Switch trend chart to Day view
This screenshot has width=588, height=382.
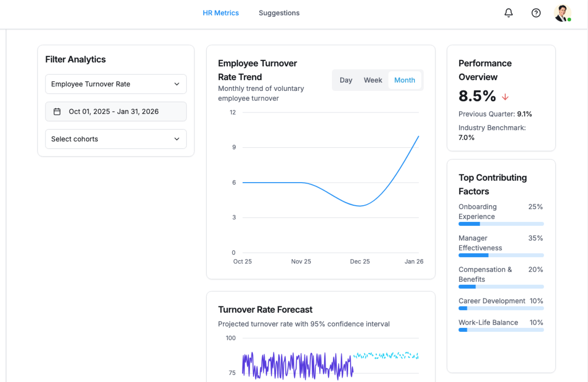point(346,80)
